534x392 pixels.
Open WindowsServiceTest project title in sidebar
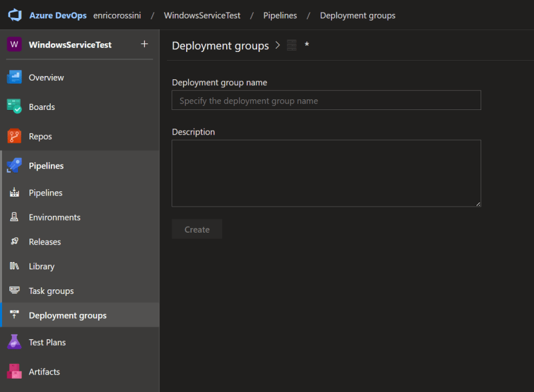tap(70, 45)
